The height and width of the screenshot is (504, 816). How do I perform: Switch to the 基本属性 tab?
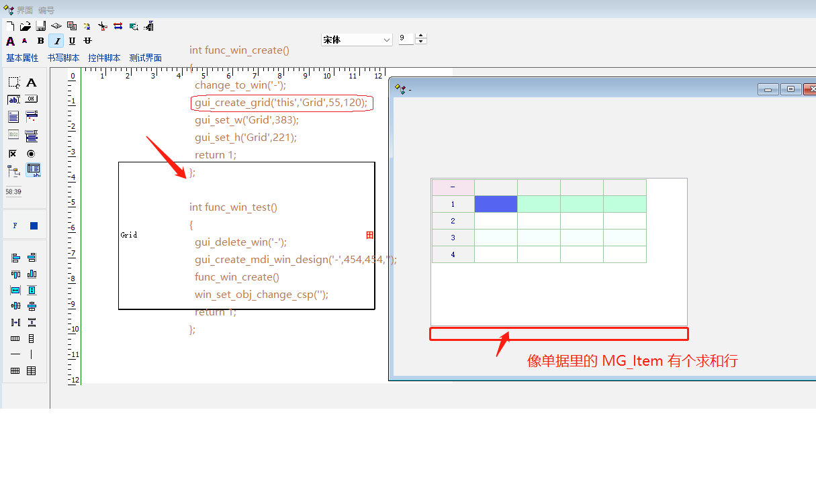[x=22, y=58]
